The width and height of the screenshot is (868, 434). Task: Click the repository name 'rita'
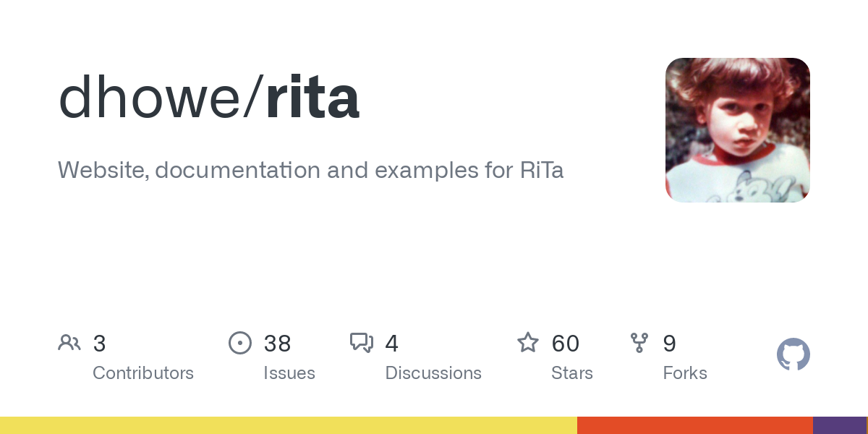pos(312,98)
